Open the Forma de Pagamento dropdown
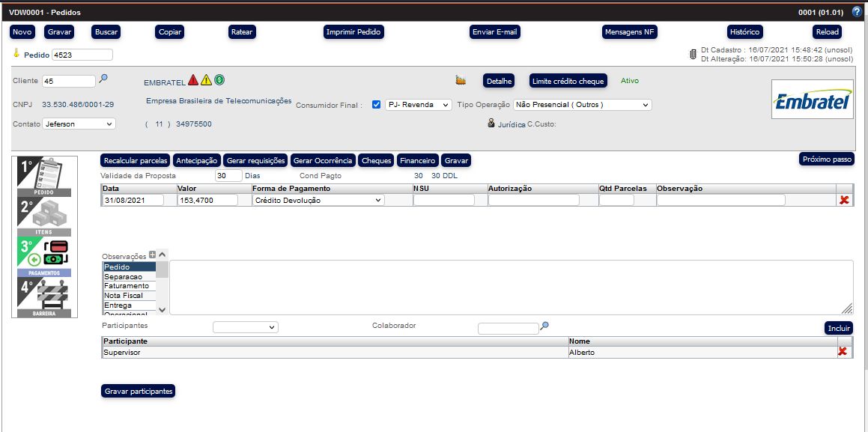The image size is (868, 432). pyautogui.click(x=318, y=201)
